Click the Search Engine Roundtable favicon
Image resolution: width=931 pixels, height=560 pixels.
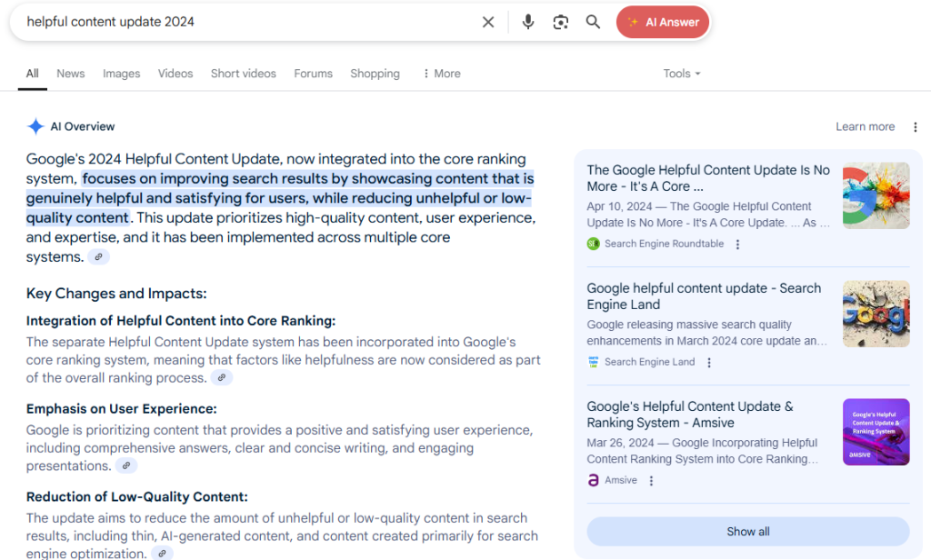click(593, 244)
